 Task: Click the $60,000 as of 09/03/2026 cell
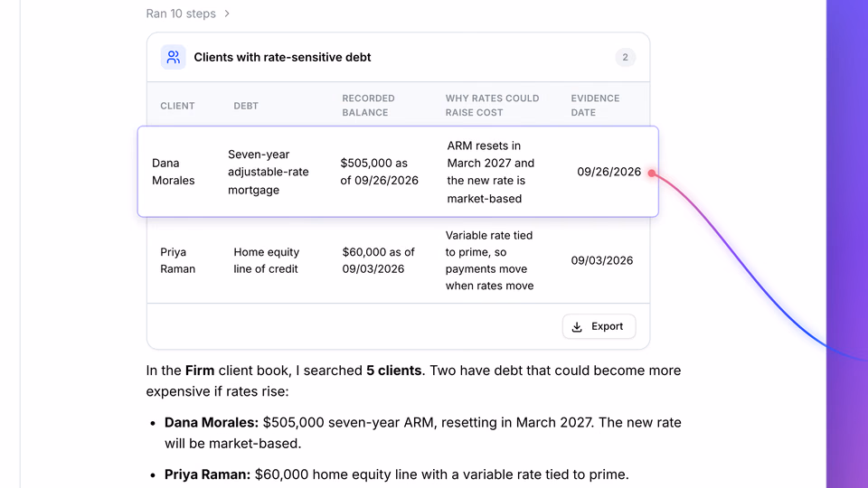coord(378,260)
